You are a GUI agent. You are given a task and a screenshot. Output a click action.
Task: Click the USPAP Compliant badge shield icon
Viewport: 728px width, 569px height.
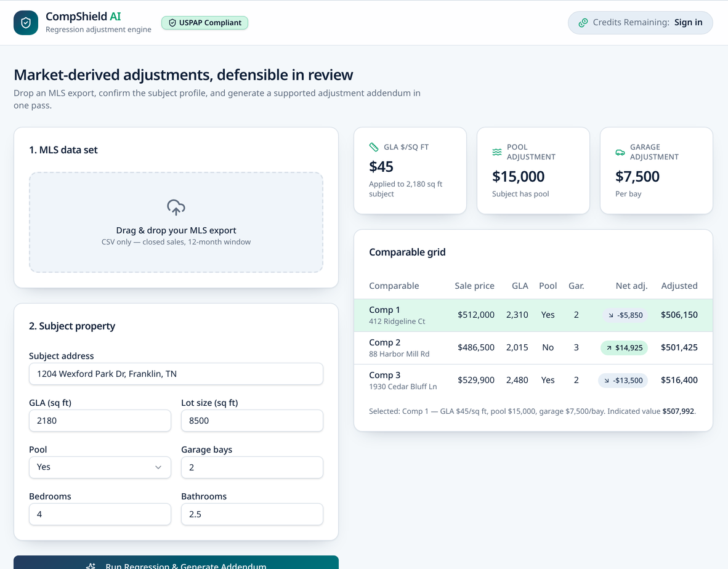172,23
